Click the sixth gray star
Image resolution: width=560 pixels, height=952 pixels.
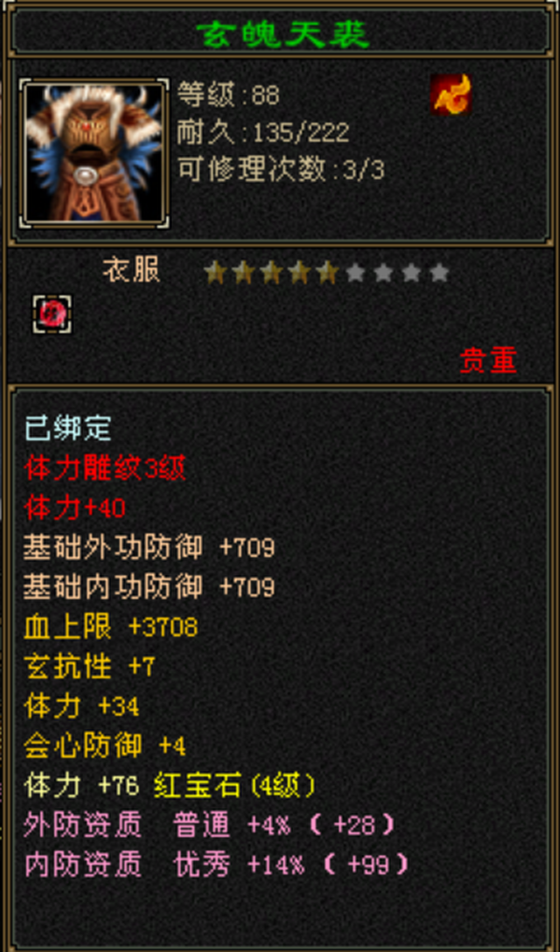(356, 273)
